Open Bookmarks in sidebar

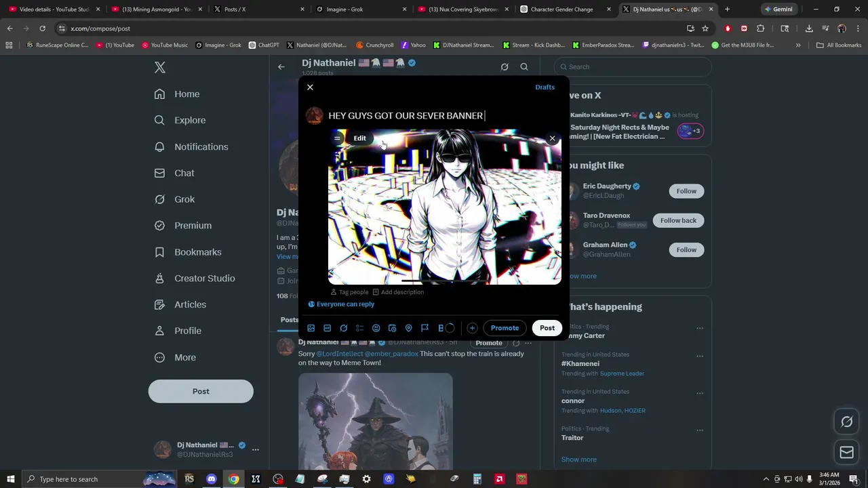[x=188, y=252]
